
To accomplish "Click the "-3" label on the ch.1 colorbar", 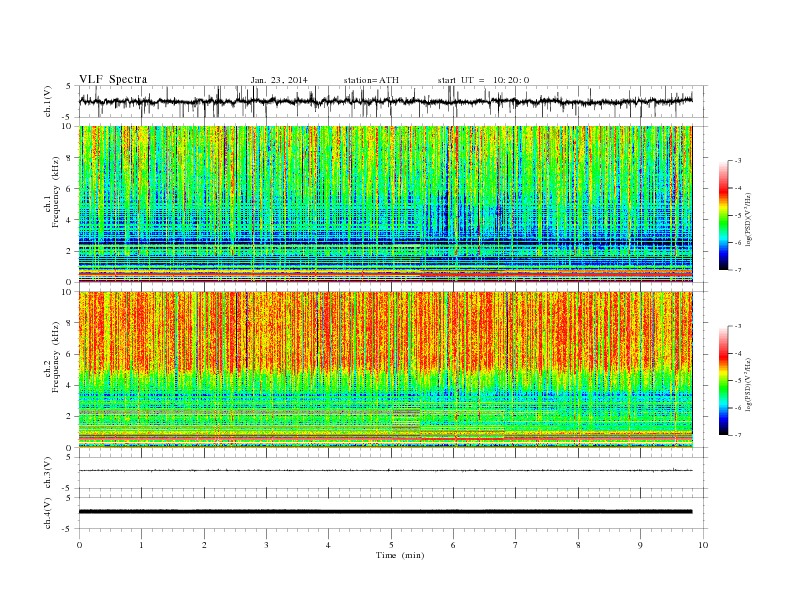I will point(737,161).
